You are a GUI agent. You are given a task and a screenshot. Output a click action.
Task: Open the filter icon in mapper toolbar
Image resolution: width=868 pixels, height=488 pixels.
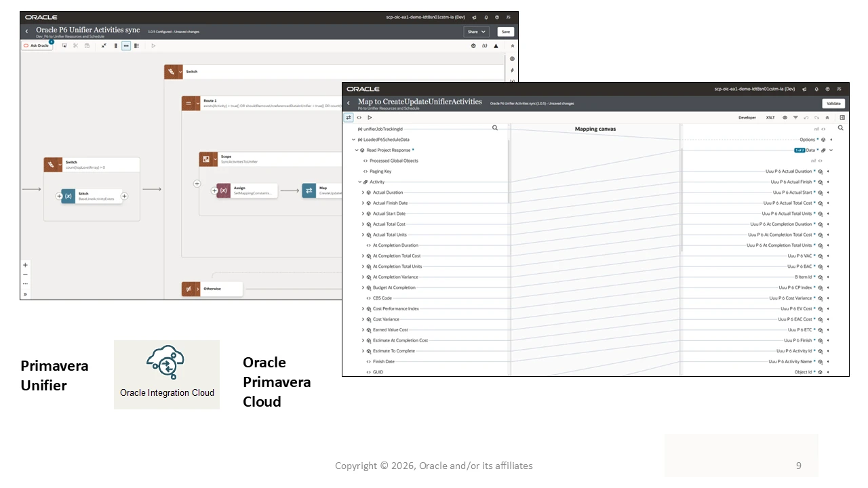click(x=795, y=117)
